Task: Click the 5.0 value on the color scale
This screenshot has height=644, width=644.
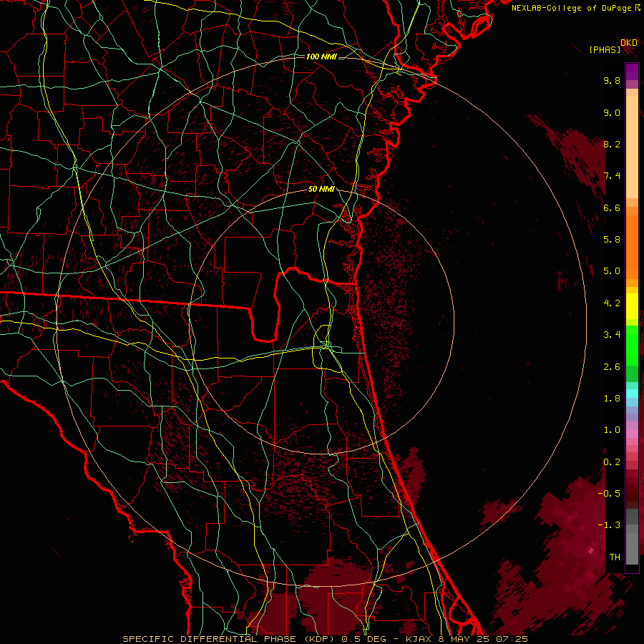Action: click(612, 271)
